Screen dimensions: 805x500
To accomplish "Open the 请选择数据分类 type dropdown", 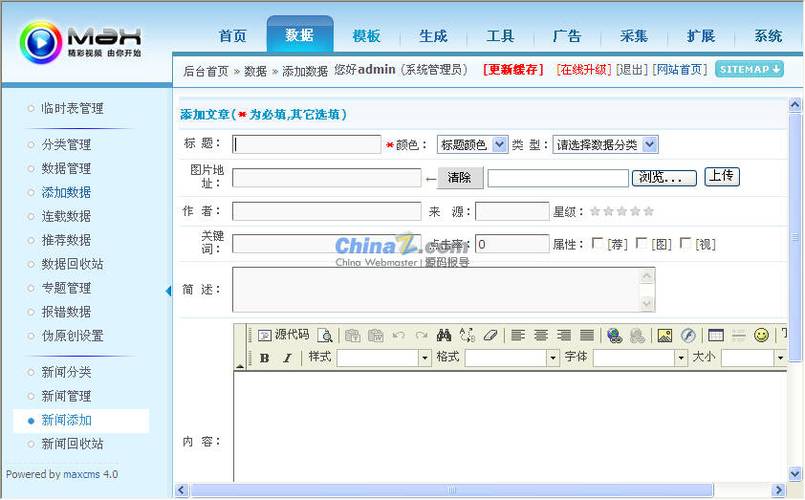I will tap(605, 145).
